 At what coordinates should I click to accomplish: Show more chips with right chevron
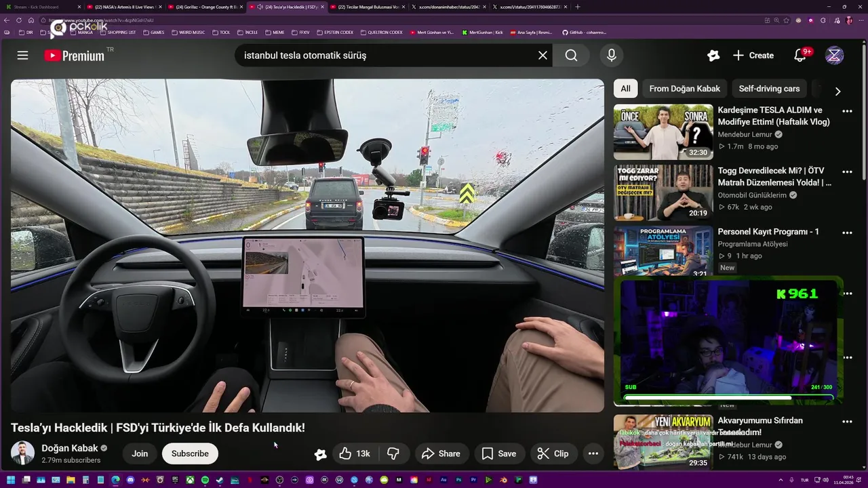(837, 91)
